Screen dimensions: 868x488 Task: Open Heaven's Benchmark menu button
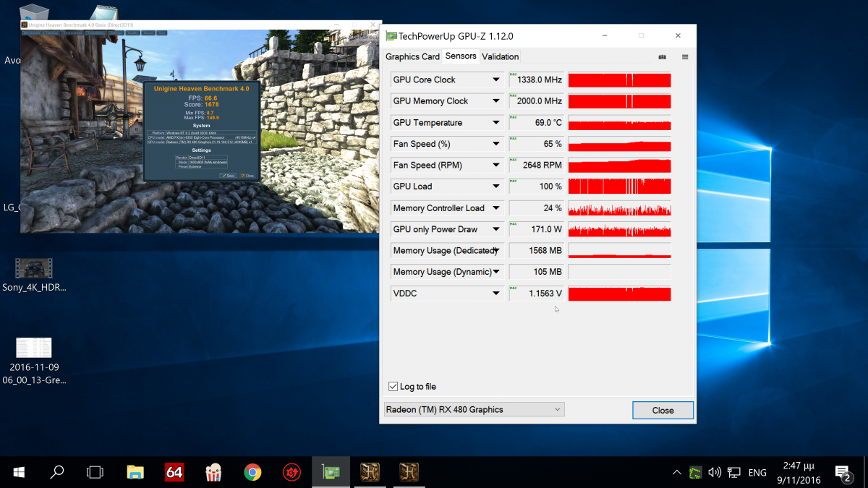pyautogui.click(x=32, y=33)
